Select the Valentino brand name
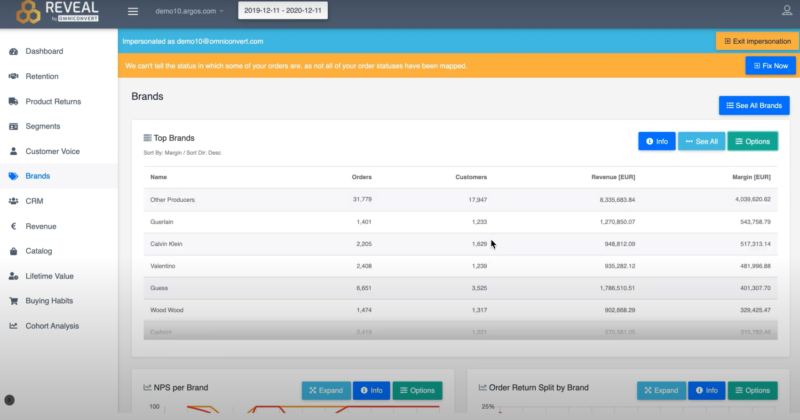The width and height of the screenshot is (800, 420). [x=163, y=266]
